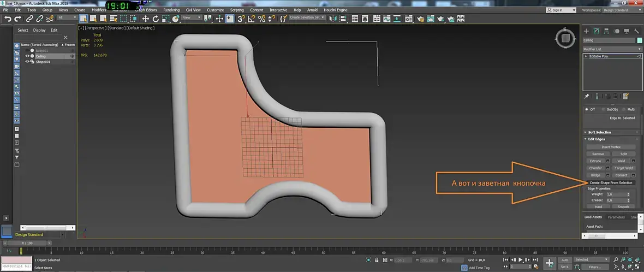Open the Customize menu
644x272 pixels.
215,10
